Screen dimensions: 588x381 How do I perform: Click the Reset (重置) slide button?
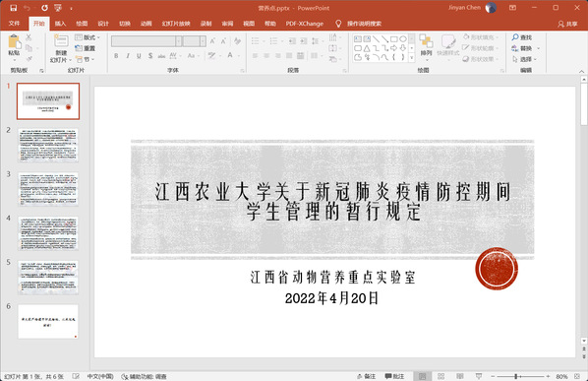pos(86,48)
